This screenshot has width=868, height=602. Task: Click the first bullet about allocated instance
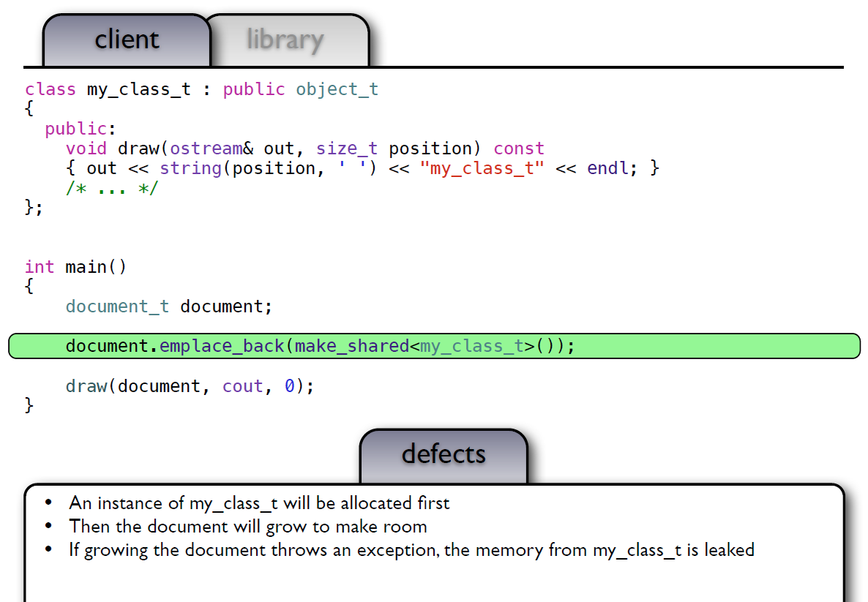click(x=259, y=503)
